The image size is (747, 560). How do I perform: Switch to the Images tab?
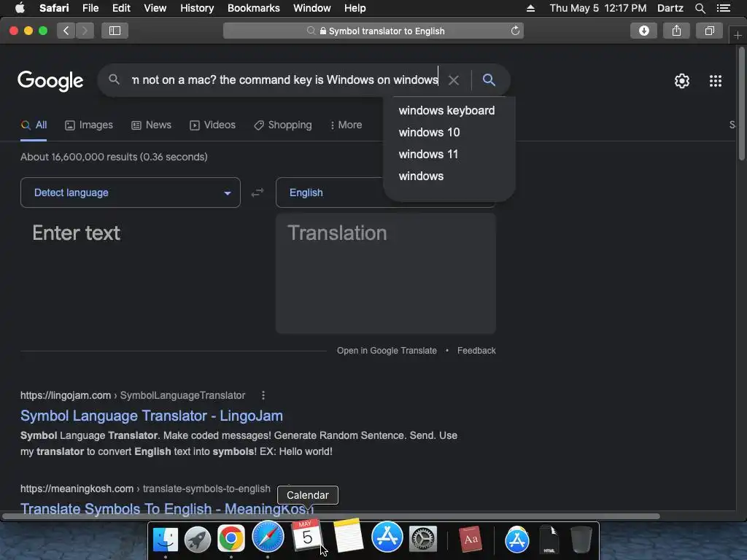89,125
